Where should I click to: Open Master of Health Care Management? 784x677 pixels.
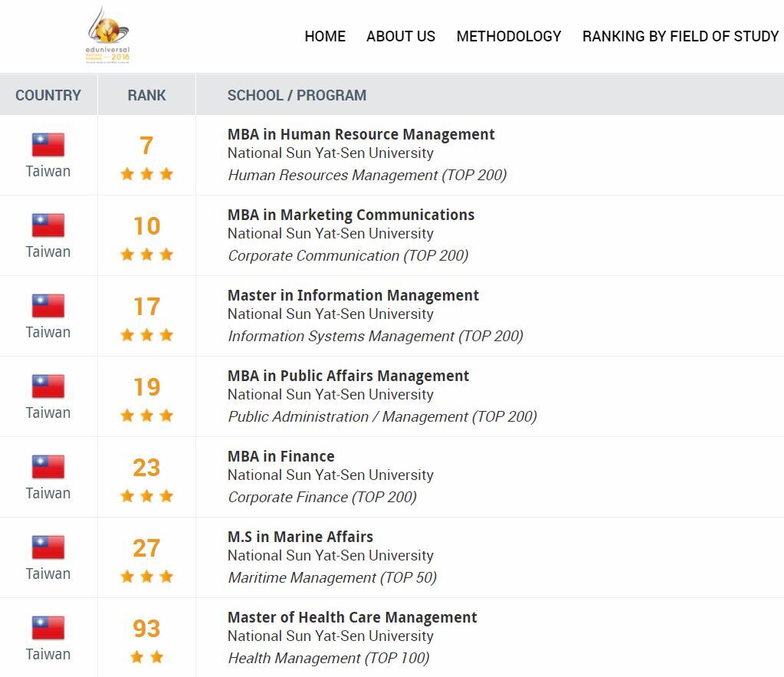tap(352, 617)
